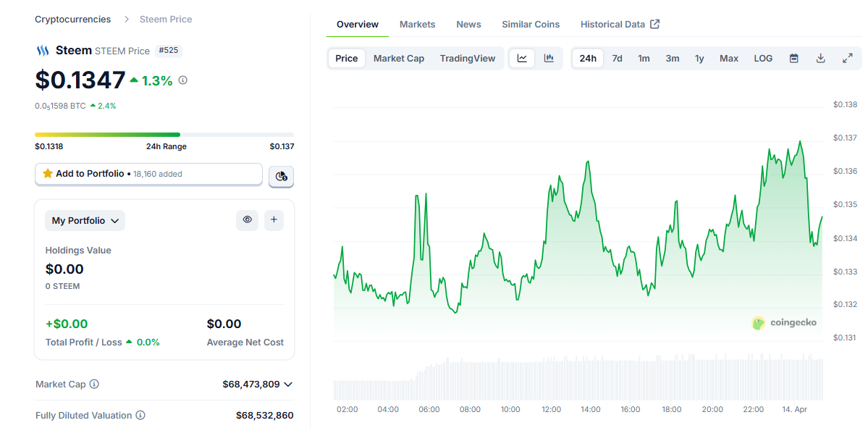Select the 3m time range
This screenshot has width=868, height=428.
(673, 58)
